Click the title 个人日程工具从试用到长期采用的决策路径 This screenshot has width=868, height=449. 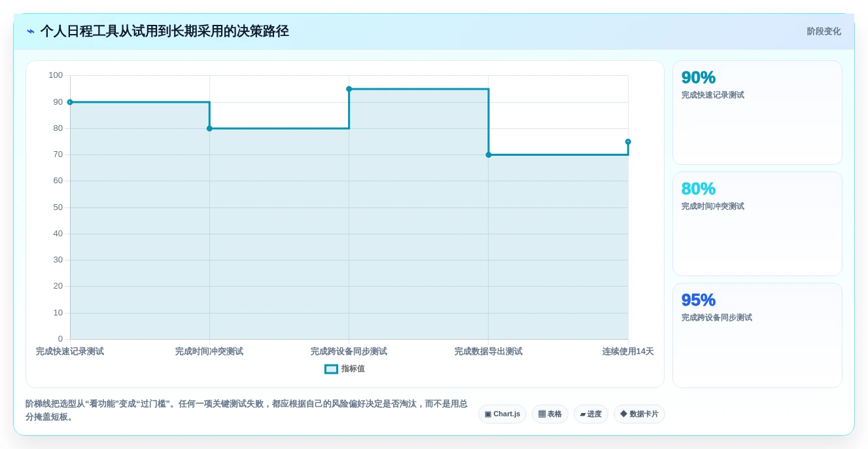tap(164, 31)
